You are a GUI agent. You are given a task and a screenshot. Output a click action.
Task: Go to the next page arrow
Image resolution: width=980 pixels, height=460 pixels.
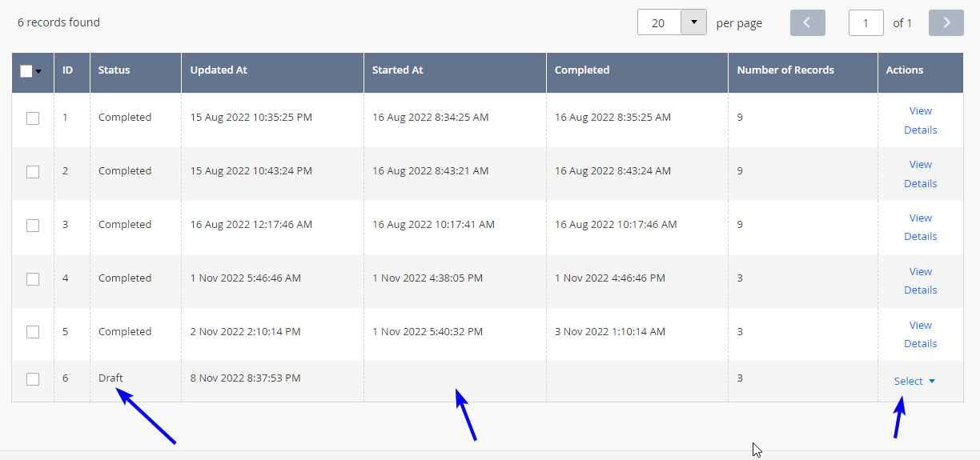pyautogui.click(x=946, y=22)
